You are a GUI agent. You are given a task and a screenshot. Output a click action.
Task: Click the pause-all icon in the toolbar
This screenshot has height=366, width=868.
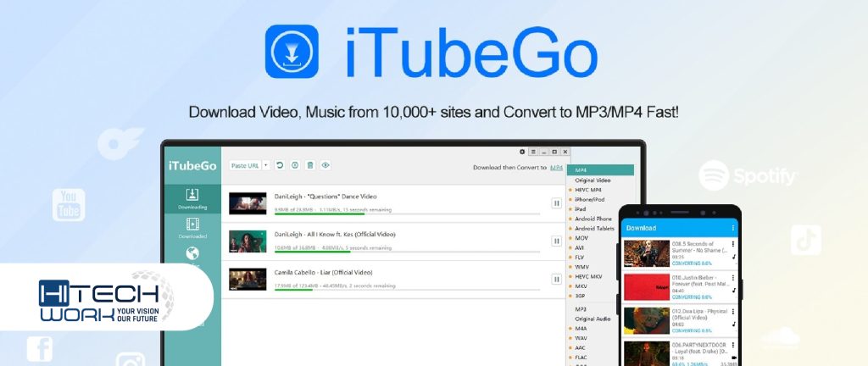295,165
